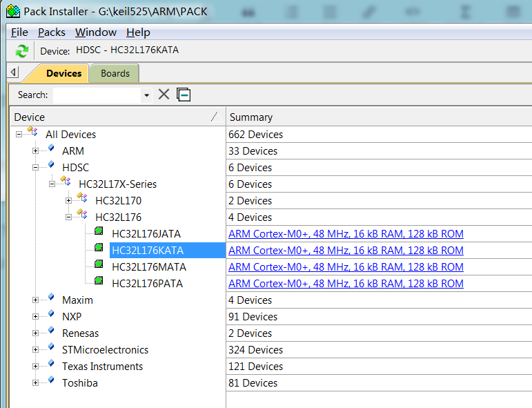
Task: Expand the Maxim vendor node
Action: pos(35,300)
